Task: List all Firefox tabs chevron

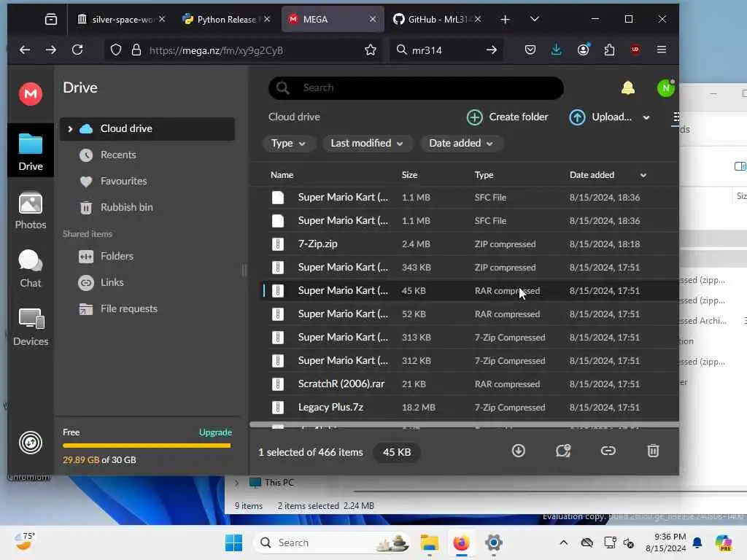Action: point(535,19)
